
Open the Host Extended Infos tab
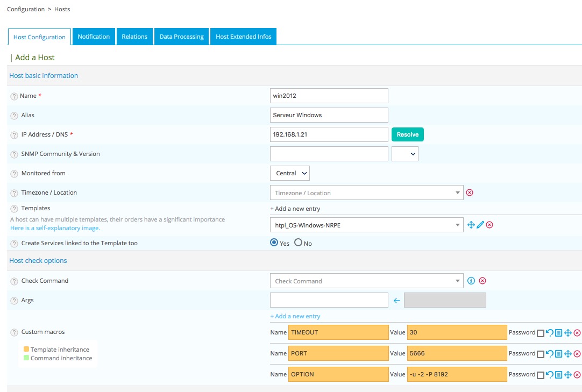pyautogui.click(x=243, y=37)
